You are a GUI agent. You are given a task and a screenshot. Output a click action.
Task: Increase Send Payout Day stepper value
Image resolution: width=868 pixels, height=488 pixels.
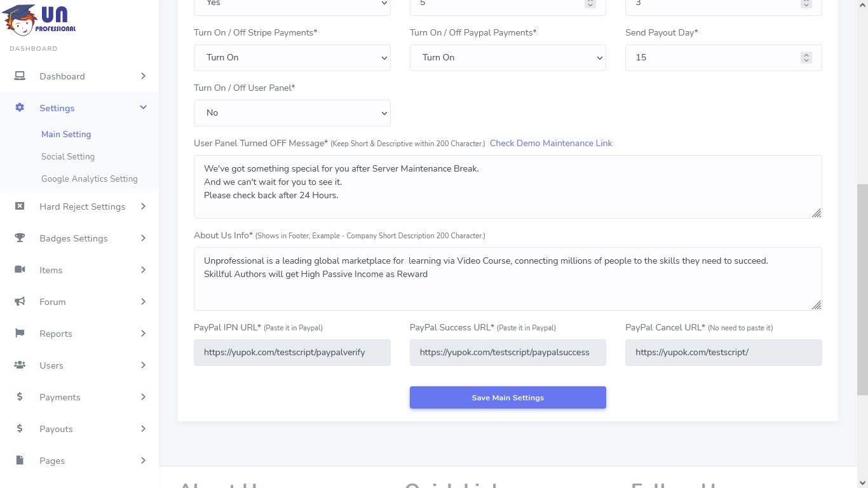coord(806,55)
